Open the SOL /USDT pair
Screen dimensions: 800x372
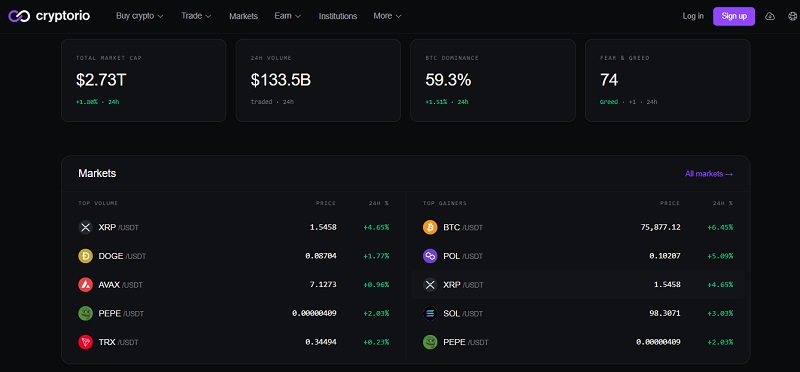click(x=578, y=313)
